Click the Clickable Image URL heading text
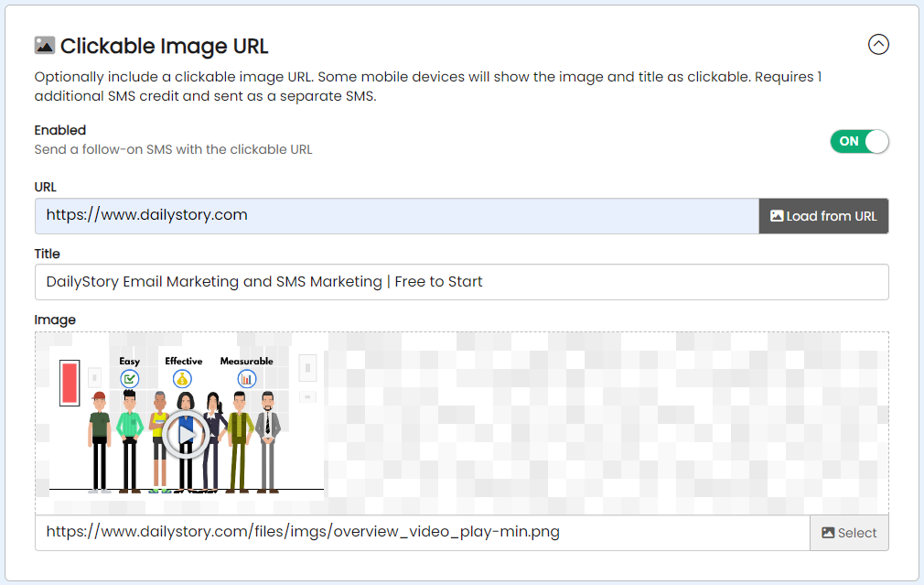Image resolution: width=924 pixels, height=585 pixels. 164,46
